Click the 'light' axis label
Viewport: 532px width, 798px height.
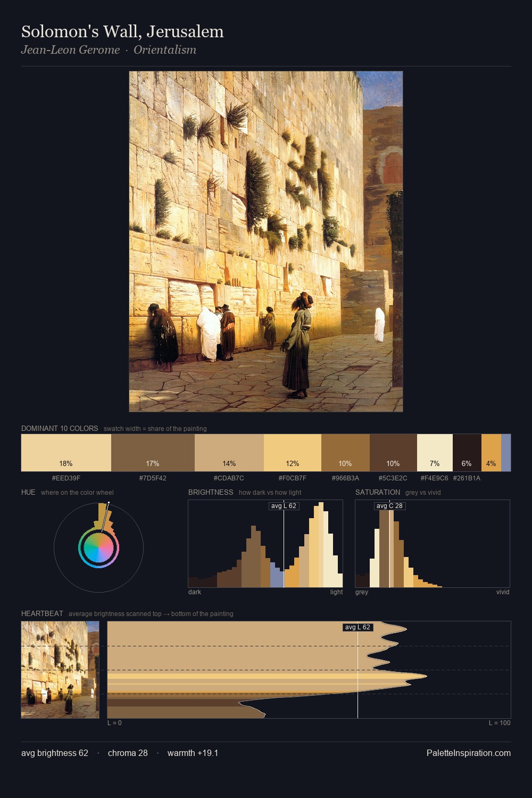click(x=336, y=592)
